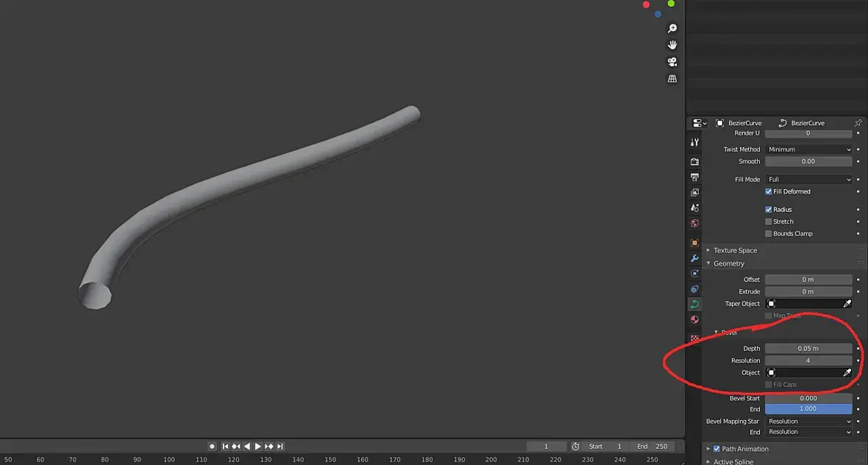Open the Curve Object Data properties icon
This screenshot has width=868, height=465.
[x=694, y=304]
